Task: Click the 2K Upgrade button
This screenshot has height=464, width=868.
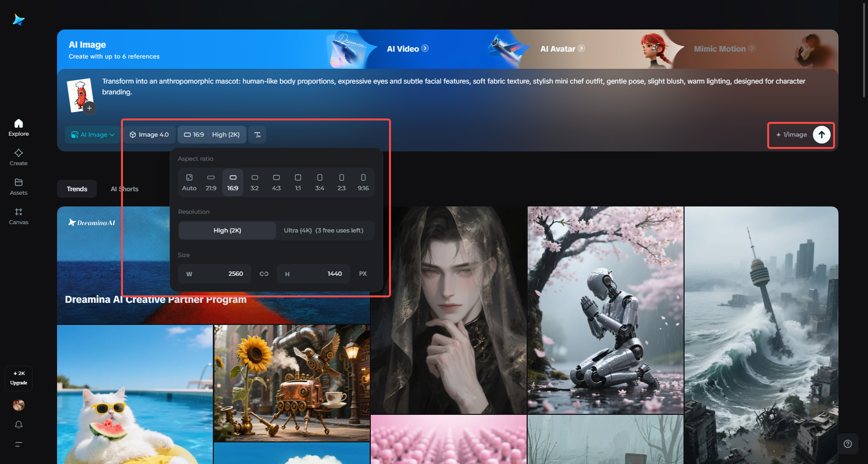Action: tap(19, 378)
